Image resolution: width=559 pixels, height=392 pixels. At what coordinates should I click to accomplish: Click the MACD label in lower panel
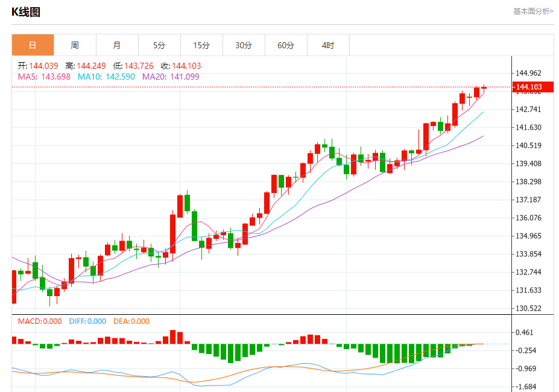click(40, 321)
